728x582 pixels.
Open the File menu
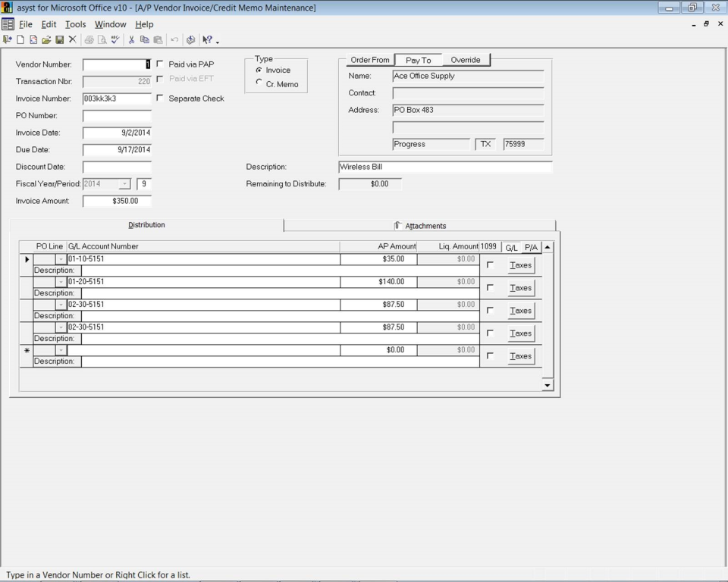tap(26, 24)
